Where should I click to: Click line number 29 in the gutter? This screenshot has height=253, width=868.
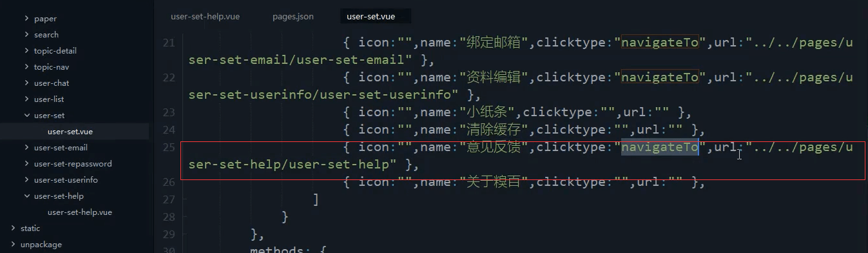168,235
